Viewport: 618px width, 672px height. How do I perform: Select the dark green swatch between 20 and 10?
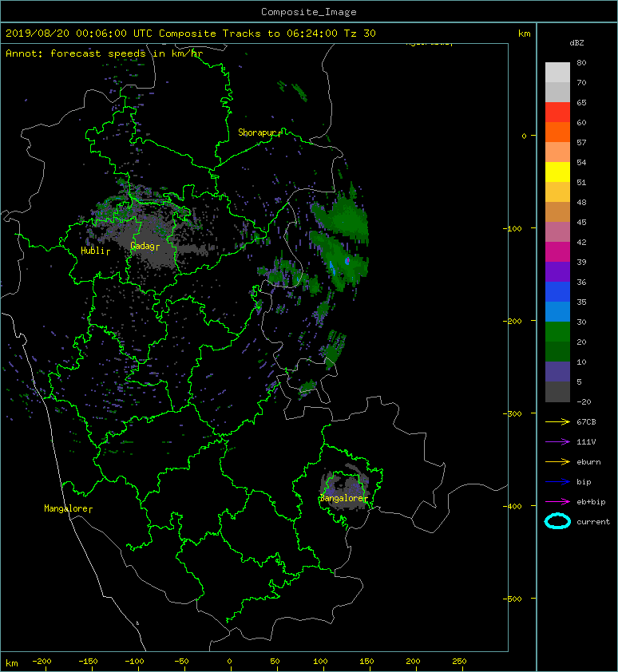pos(557,351)
